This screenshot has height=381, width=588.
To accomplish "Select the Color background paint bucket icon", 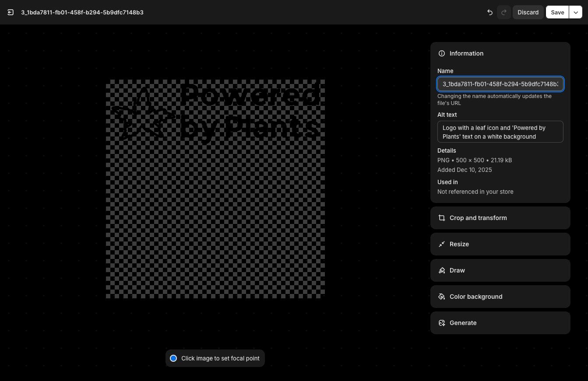I will [x=442, y=297].
